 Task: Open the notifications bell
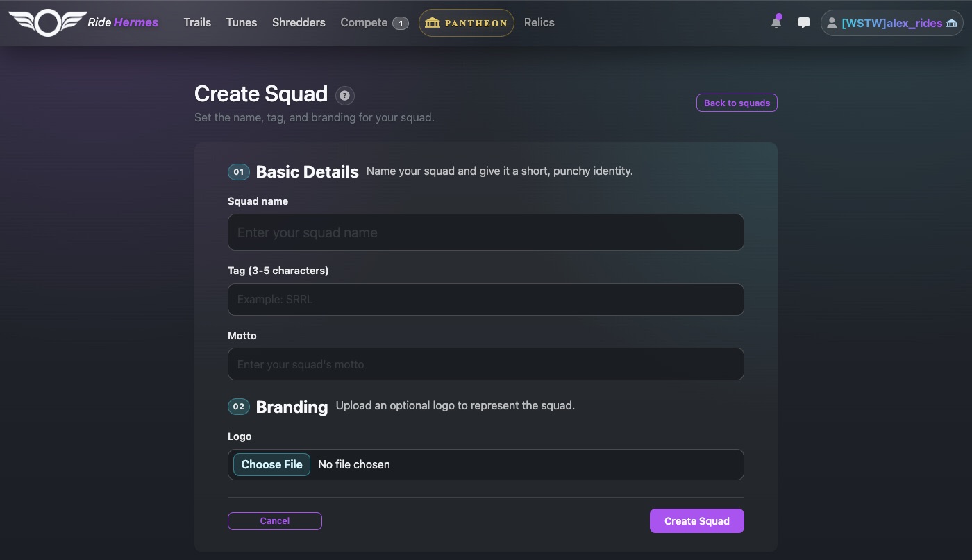coord(776,22)
